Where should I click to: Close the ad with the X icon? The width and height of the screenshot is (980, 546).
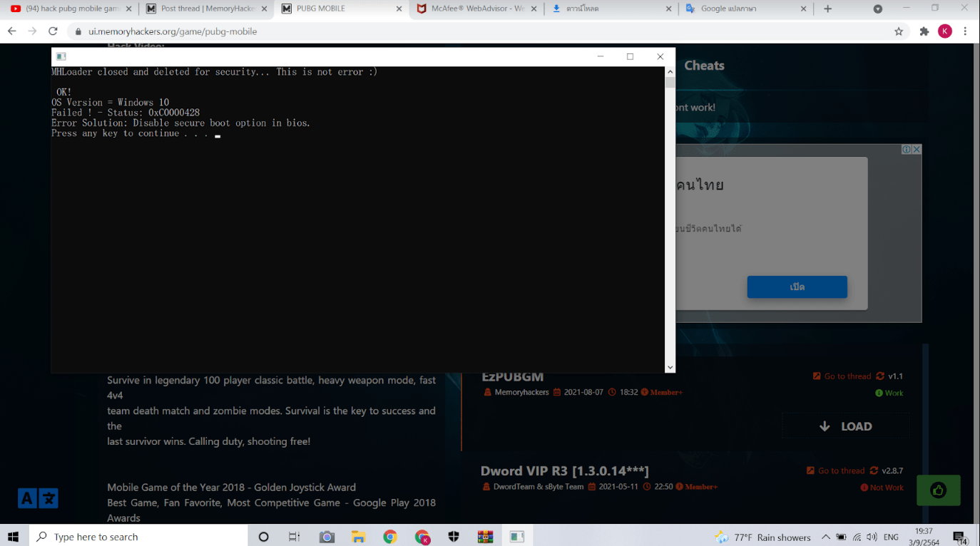tap(917, 150)
